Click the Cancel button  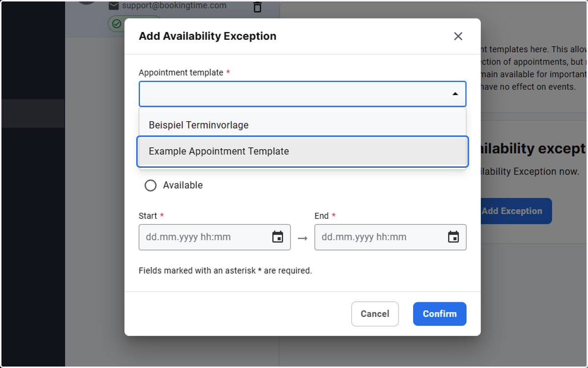click(375, 314)
